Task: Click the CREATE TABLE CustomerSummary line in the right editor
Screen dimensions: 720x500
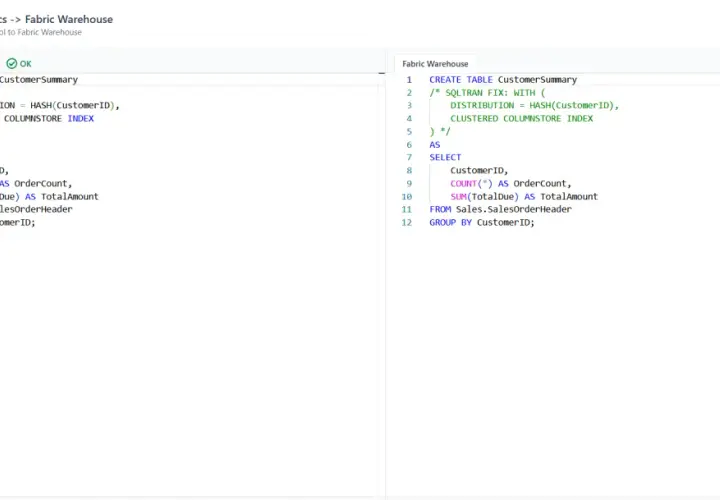Action: point(503,79)
